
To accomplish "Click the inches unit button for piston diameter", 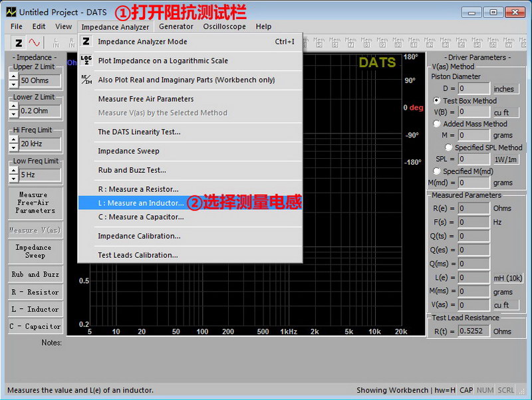I will click(503, 88).
